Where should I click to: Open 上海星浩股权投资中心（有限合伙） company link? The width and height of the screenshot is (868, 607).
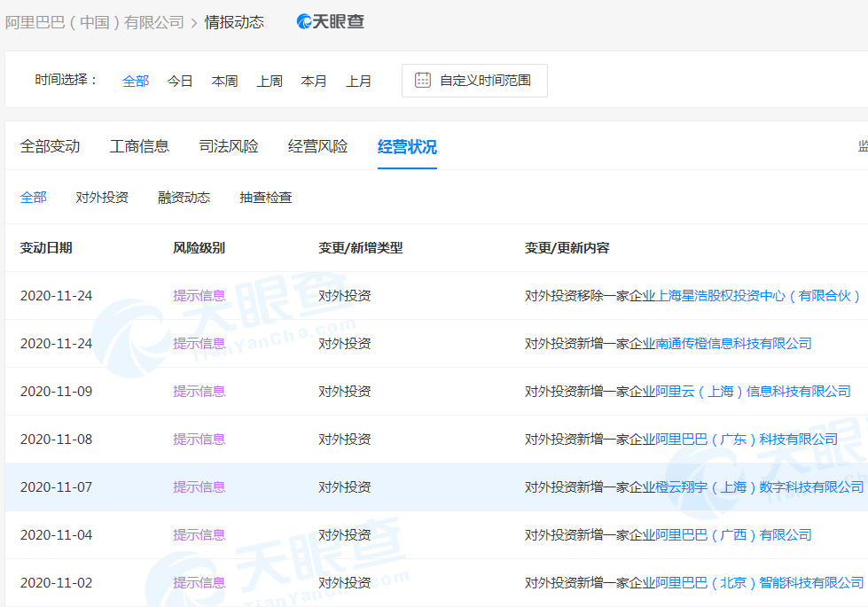pos(758,296)
